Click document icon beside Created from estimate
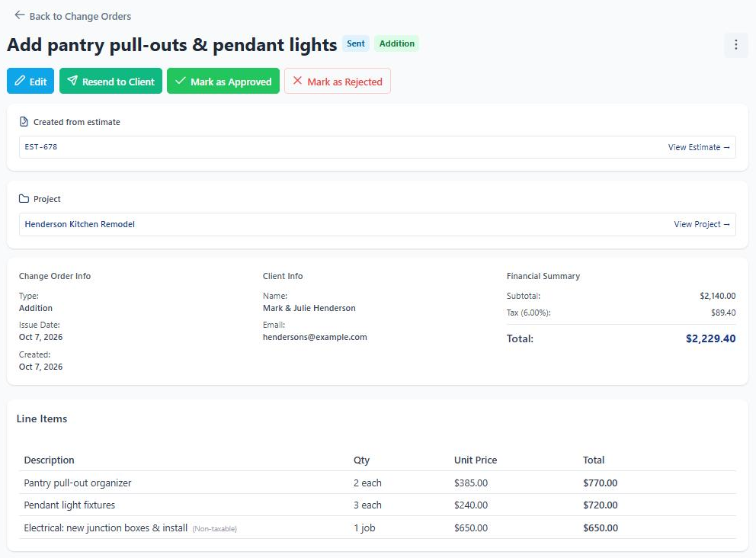The image size is (756, 558). 24,122
